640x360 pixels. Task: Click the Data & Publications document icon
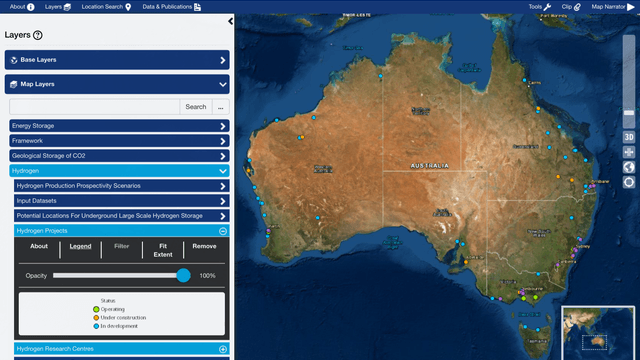point(198,7)
